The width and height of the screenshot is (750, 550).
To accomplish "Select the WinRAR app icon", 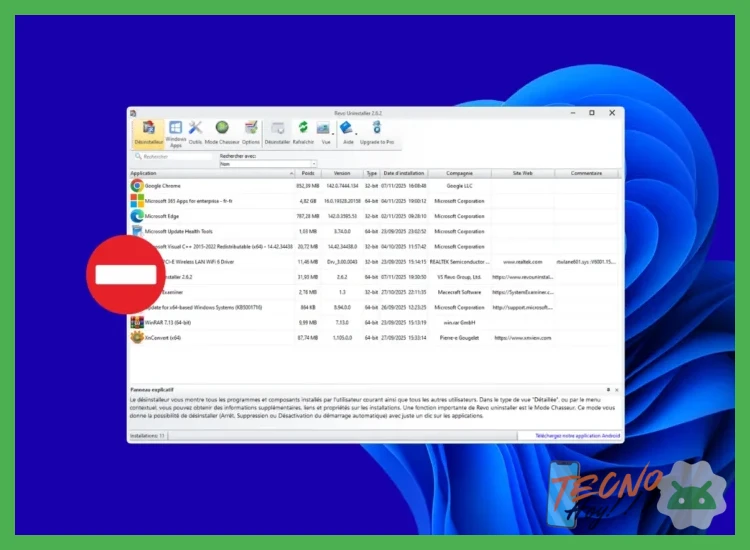I will (x=137, y=322).
